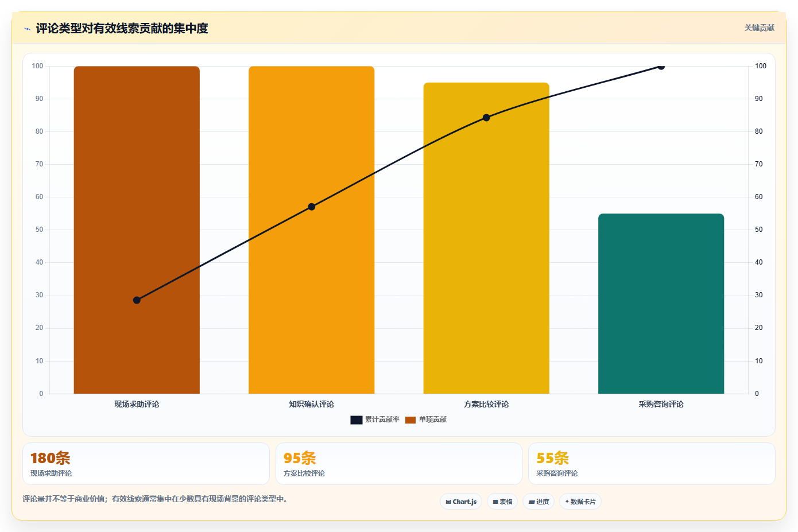
Task: Click the cumulative line point above 知识确认评论
Action: click(311, 207)
